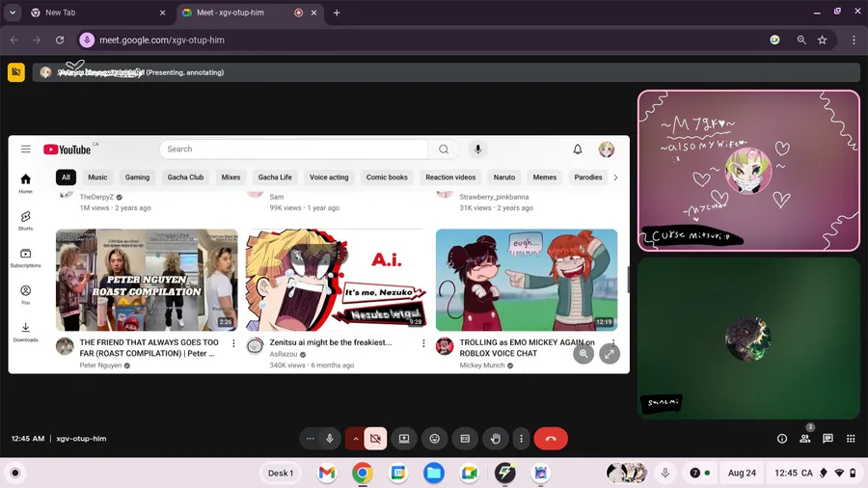Open audio settings dots beside microphone
Image resolution: width=868 pixels, height=488 pixels.
[x=310, y=439]
